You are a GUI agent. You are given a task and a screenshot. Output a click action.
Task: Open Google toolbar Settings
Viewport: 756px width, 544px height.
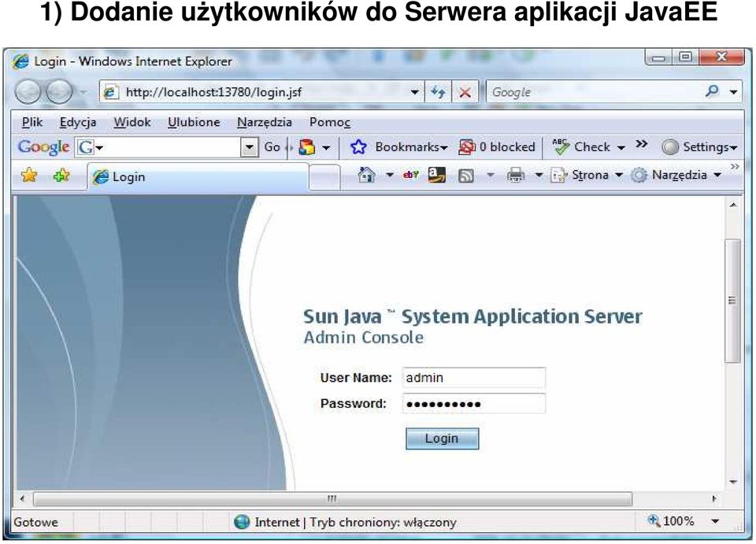click(699, 147)
